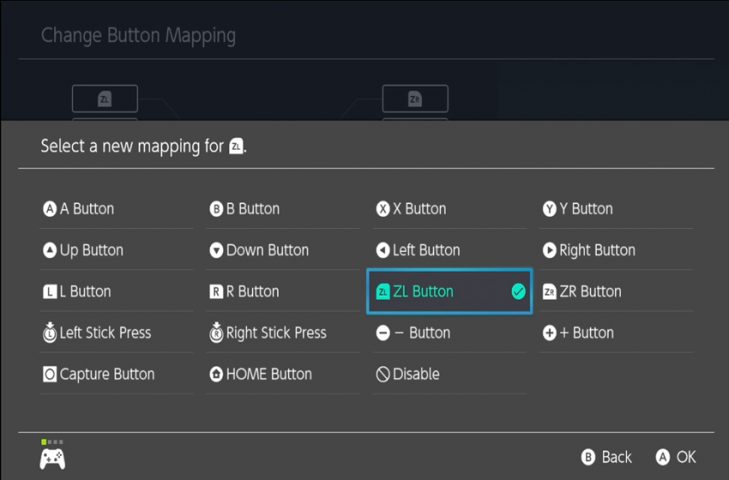
Task: Select the dimmed ZR box in the background
Action: (x=415, y=99)
